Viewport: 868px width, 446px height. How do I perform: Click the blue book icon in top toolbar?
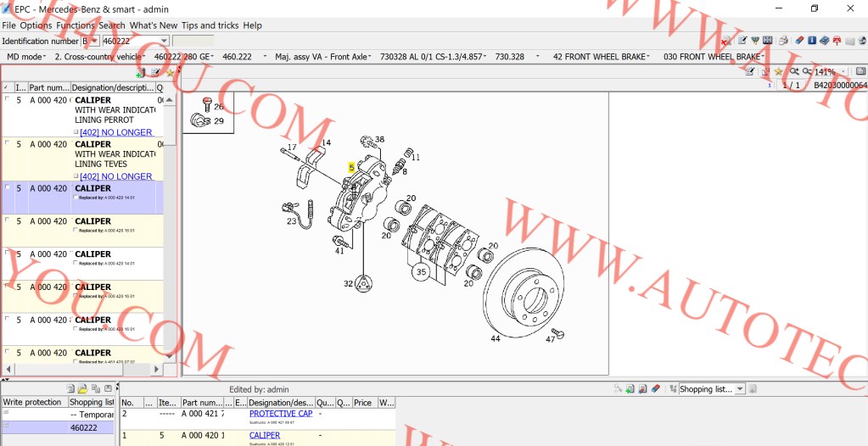point(824,41)
